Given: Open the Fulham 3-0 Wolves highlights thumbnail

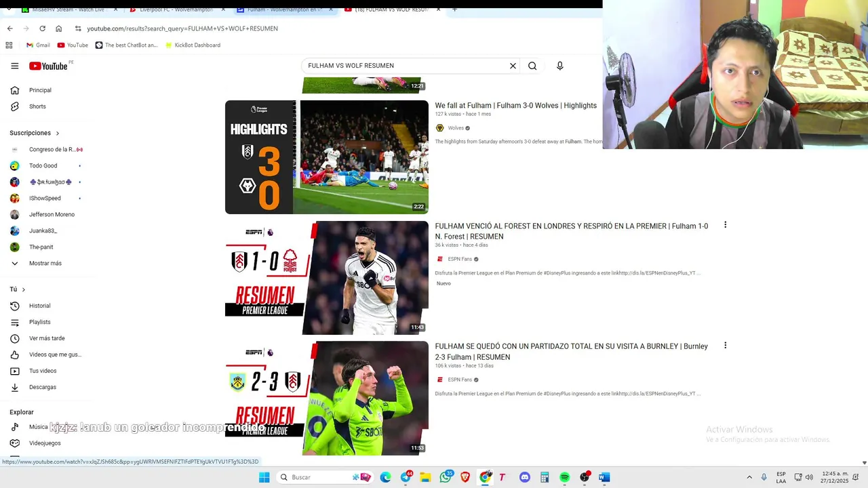Looking at the screenshot, I should [x=327, y=157].
